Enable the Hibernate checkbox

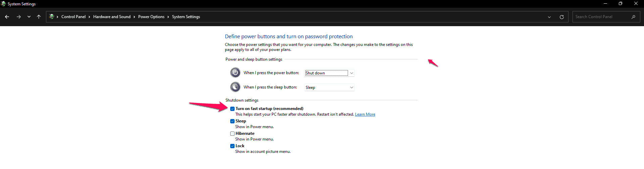[232, 133]
